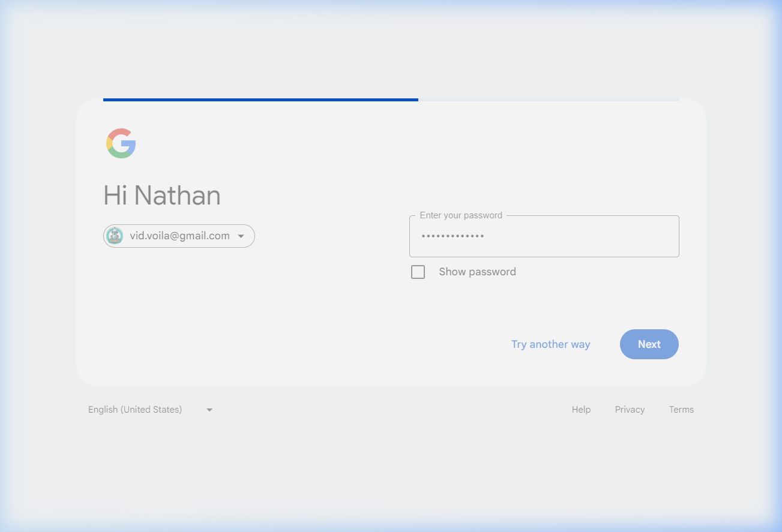Click the language dropdown arrow in footer
This screenshot has height=532, width=782.
point(209,410)
